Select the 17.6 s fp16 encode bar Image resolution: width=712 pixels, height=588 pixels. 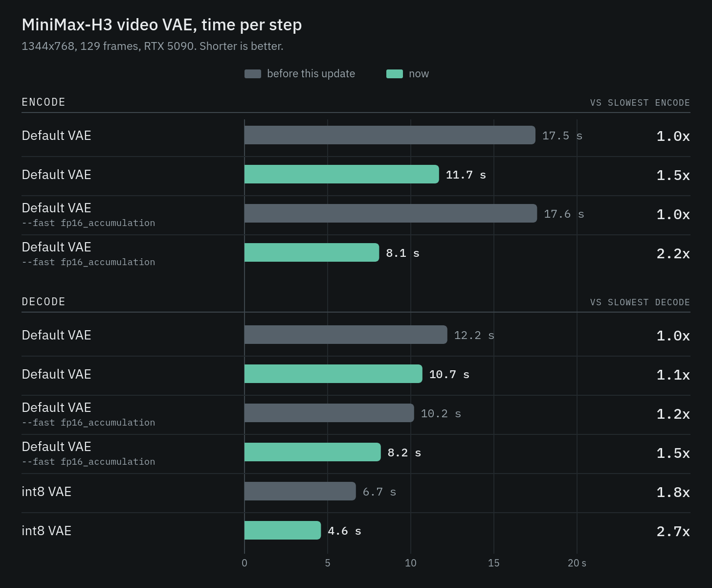(391, 213)
